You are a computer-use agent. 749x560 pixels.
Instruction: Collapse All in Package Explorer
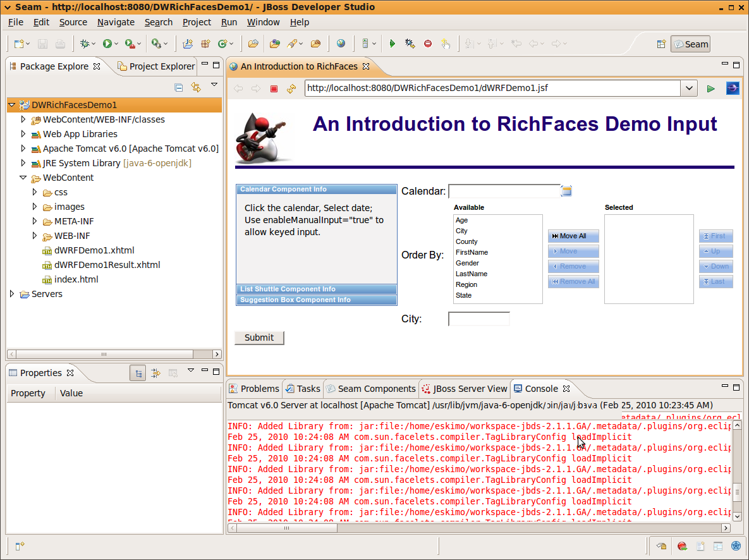pos(179,87)
